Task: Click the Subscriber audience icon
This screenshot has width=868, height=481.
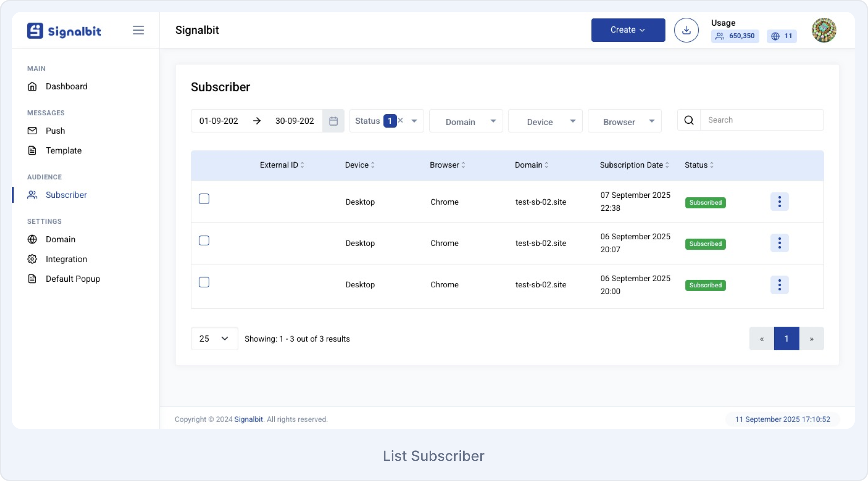Action: 32,195
